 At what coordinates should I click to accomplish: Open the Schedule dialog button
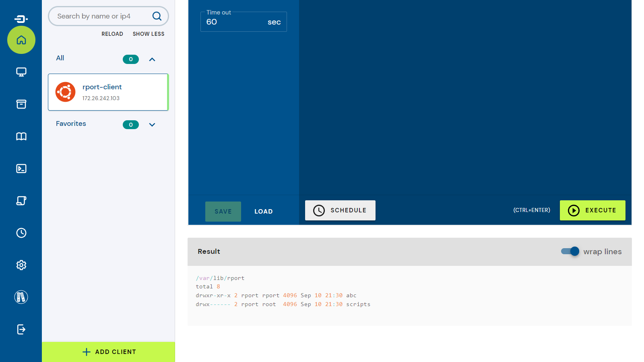click(340, 210)
